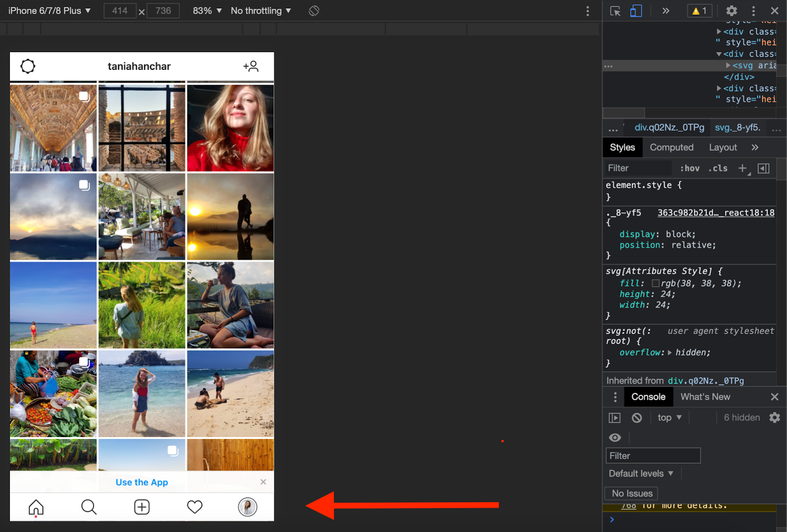The height and width of the screenshot is (532, 787).
Task: Click the discover people icon
Action: point(251,66)
